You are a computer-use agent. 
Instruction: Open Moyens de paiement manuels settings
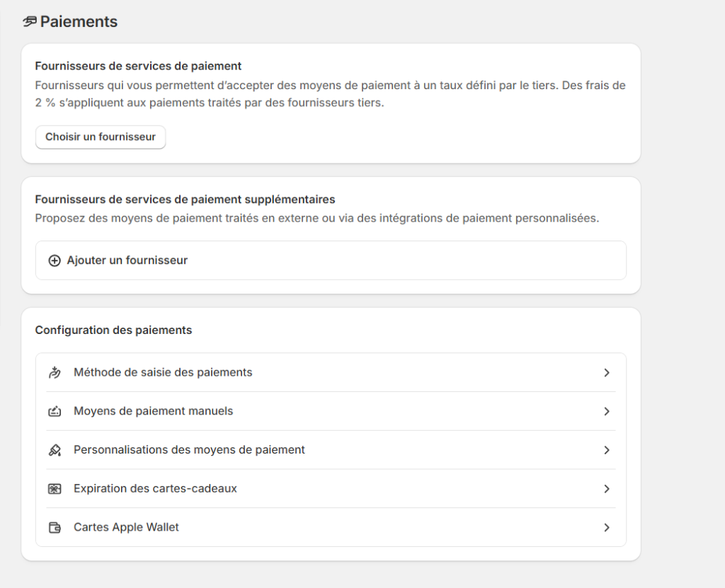click(x=331, y=411)
